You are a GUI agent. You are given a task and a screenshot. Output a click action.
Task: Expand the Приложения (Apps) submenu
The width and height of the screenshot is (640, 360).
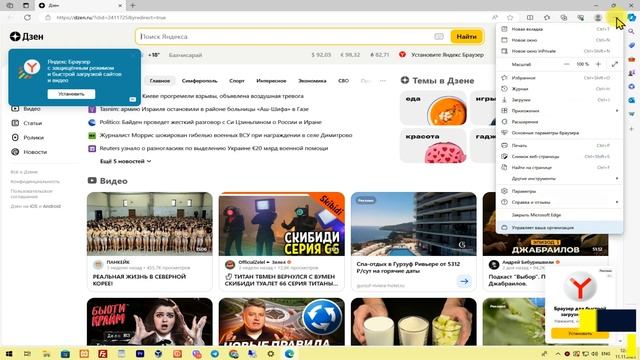(x=559, y=111)
